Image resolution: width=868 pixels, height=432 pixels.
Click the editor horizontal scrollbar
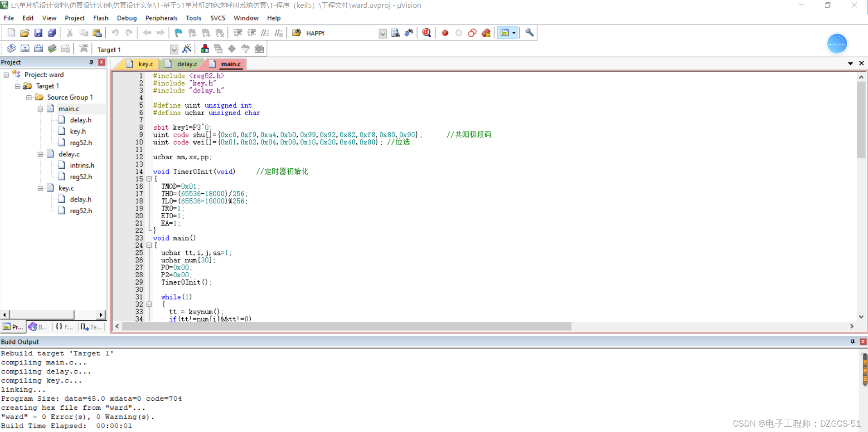tap(347, 326)
